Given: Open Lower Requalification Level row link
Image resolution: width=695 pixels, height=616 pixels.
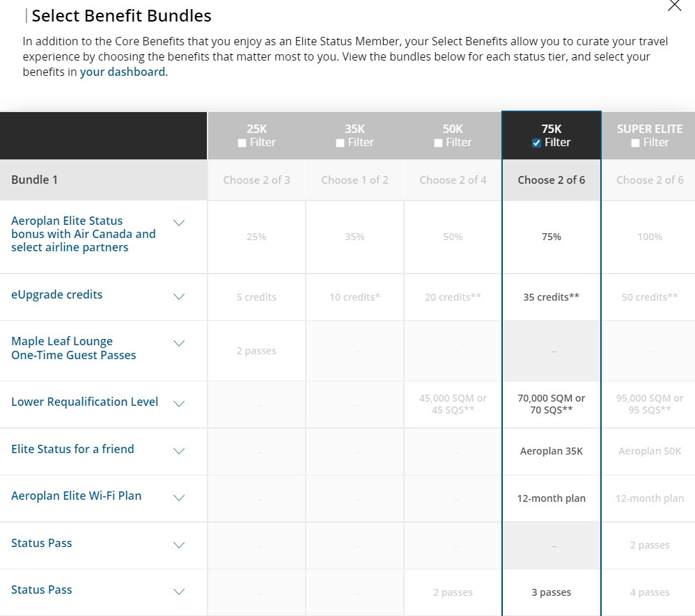Looking at the screenshot, I should click(85, 402).
